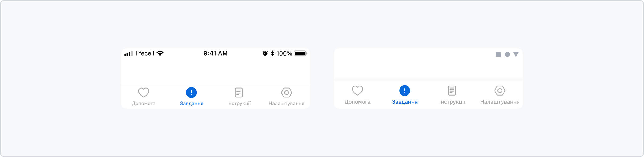Screen dimensions: 644x157
Task: Click the Bluetooth icon in the status bar
Action: coord(272,53)
